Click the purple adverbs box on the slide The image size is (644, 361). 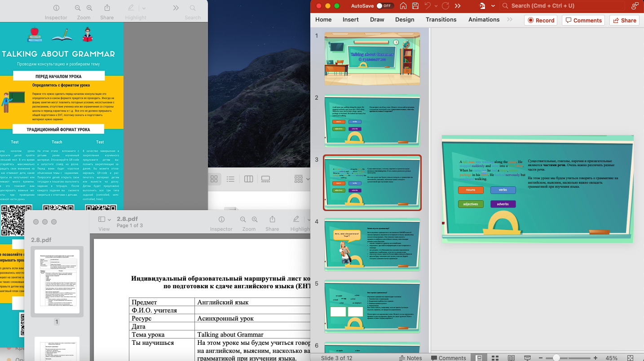(x=503, y=204)
